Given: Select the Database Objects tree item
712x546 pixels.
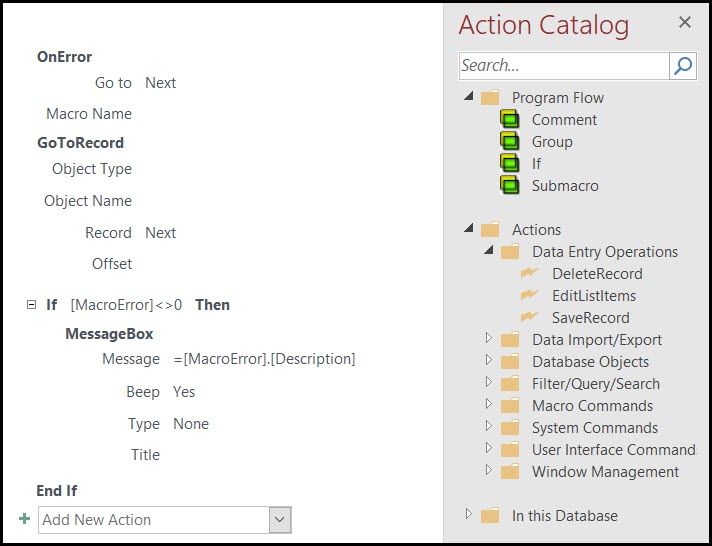Looking at the screenshot, I should point(590,362).
